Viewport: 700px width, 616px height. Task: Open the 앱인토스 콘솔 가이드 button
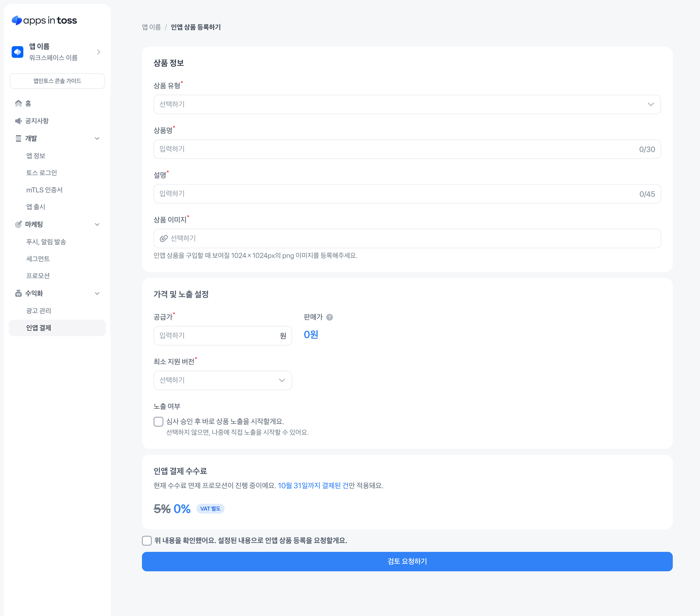(57, 81)
